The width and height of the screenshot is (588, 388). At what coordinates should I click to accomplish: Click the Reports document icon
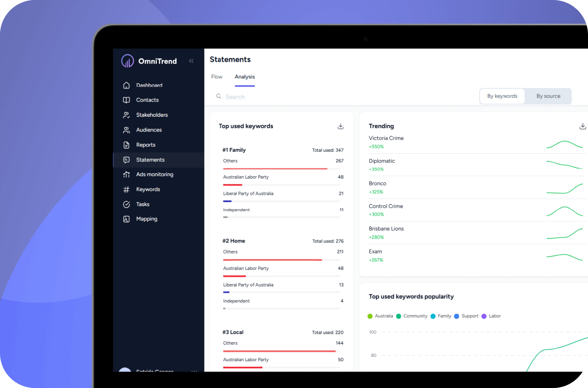point(126,145)
